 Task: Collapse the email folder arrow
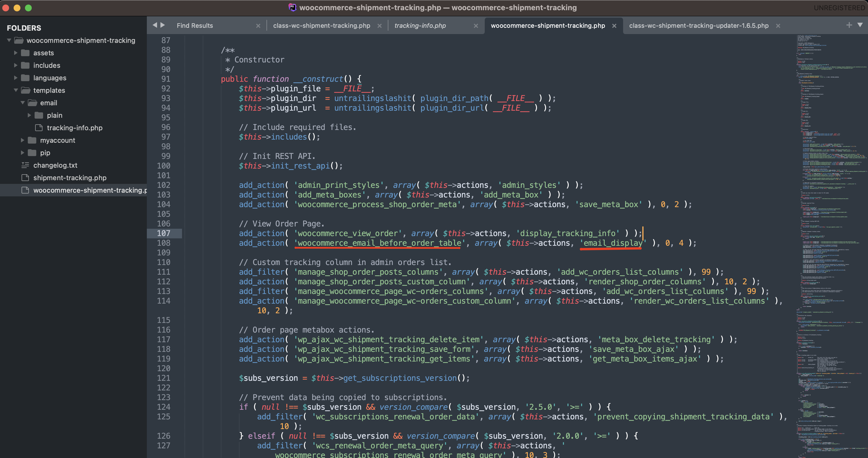[x=23, y=103]
